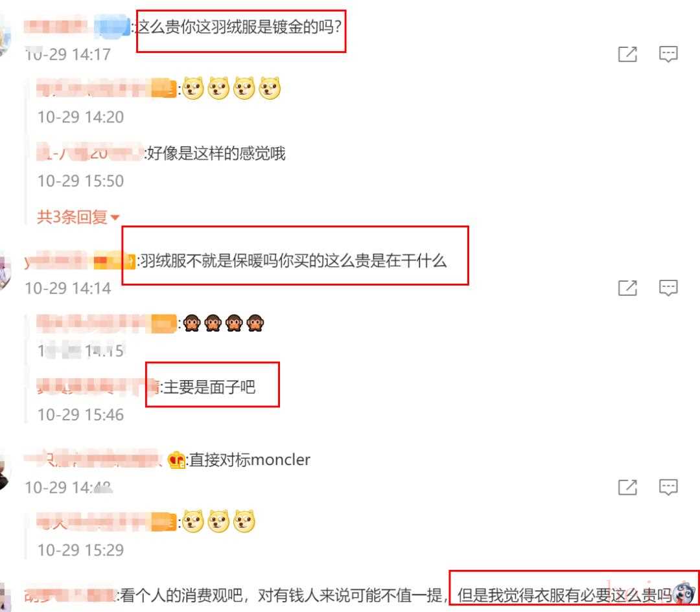Click comment 羽绒服不就是保暖吗
The image size is (700, 612).
tap(294, 261)
